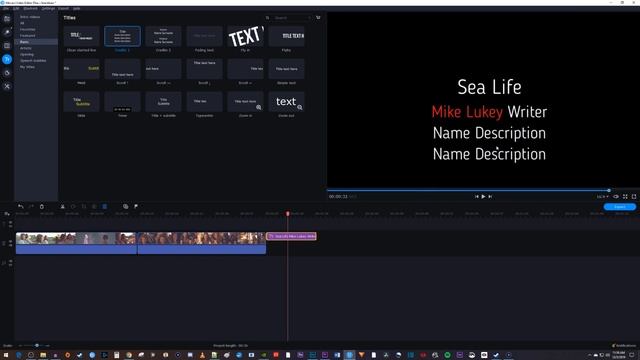Select the Fly in title thumbnail
640x360 pixels.
pyautogui.click(x=245, y=36)
